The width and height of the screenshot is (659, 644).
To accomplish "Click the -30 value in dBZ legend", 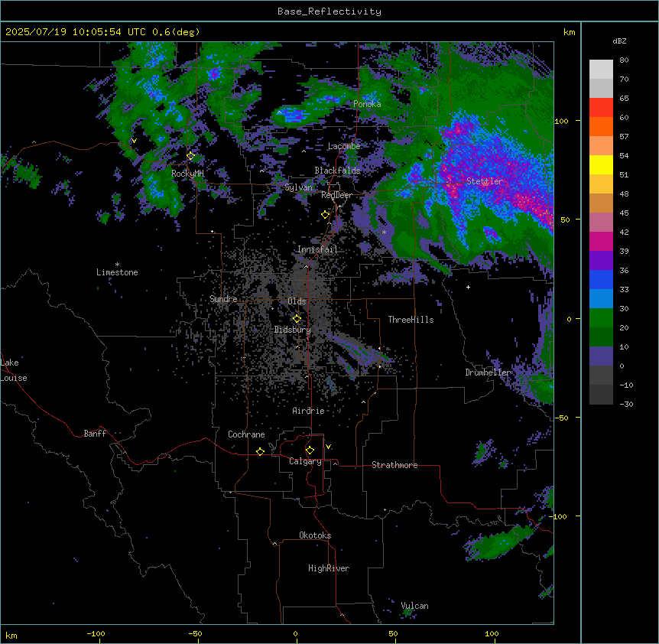I will [626, 405].
